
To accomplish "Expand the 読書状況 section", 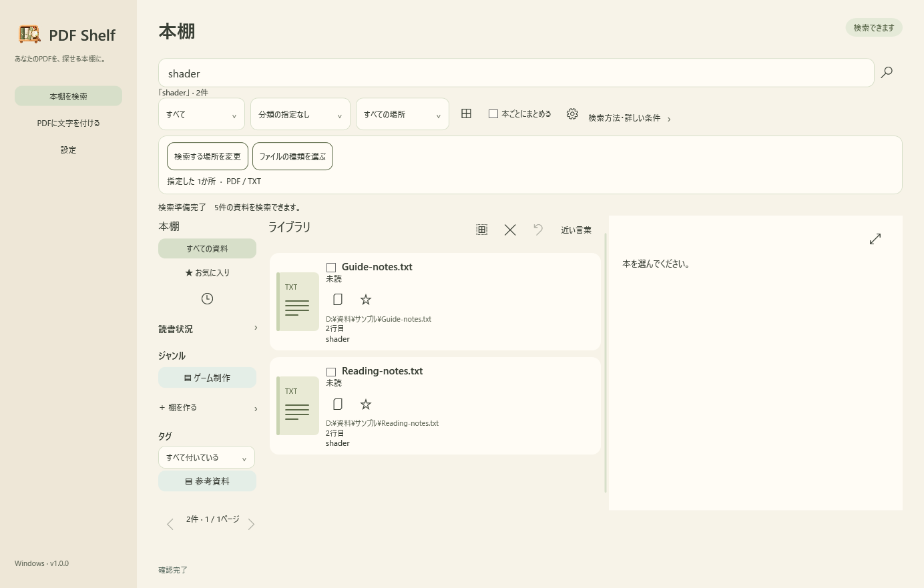I will [208, 329].
